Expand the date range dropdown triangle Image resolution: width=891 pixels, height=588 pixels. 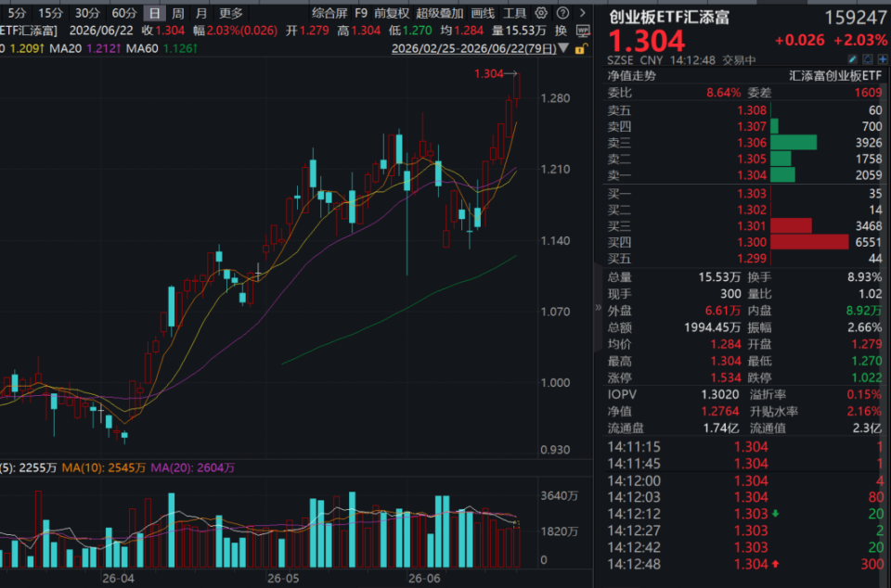pos(563,48)
